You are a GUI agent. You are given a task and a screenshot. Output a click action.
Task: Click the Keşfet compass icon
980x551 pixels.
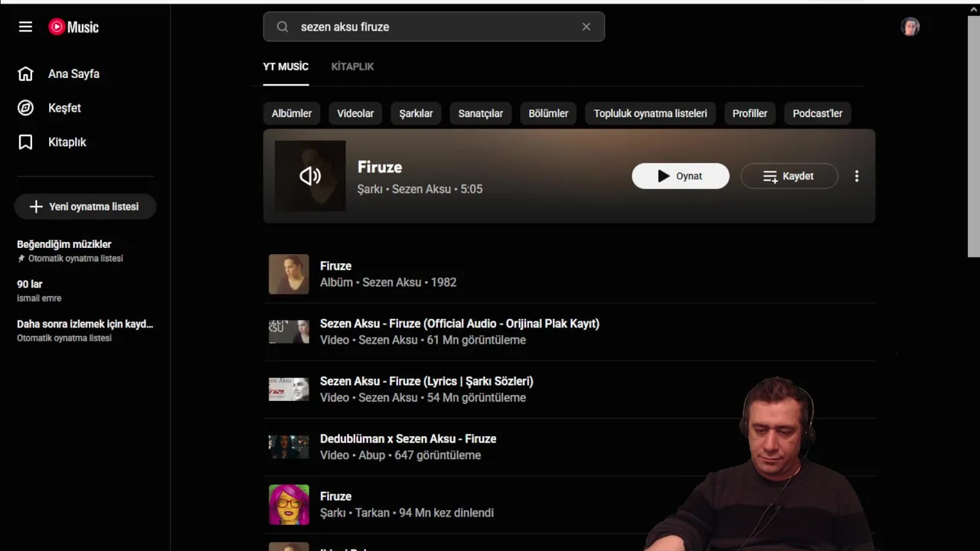click(25, 108)
